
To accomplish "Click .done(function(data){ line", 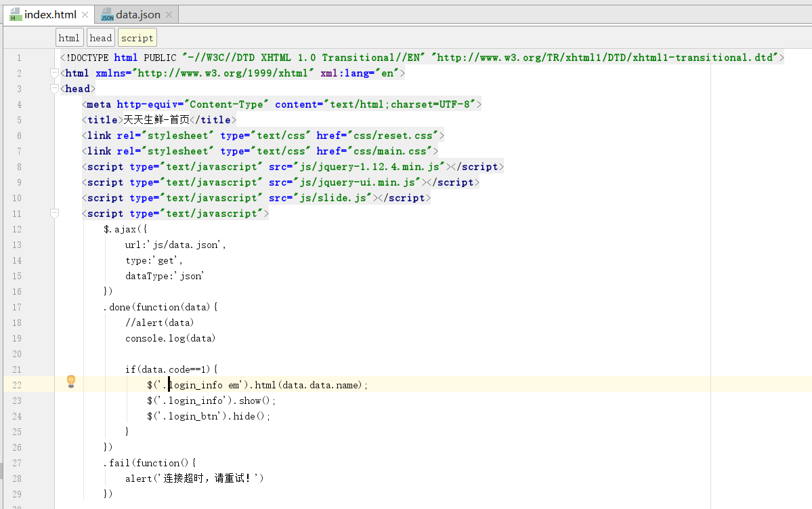I will (161, 307).
